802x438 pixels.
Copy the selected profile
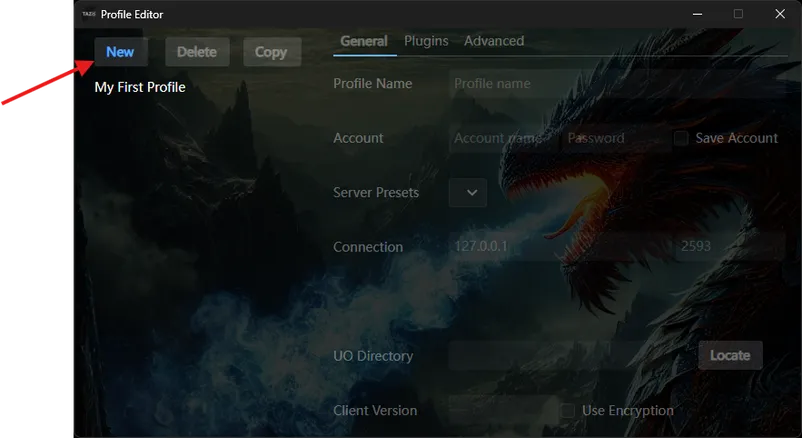click(x=272, y=52)
